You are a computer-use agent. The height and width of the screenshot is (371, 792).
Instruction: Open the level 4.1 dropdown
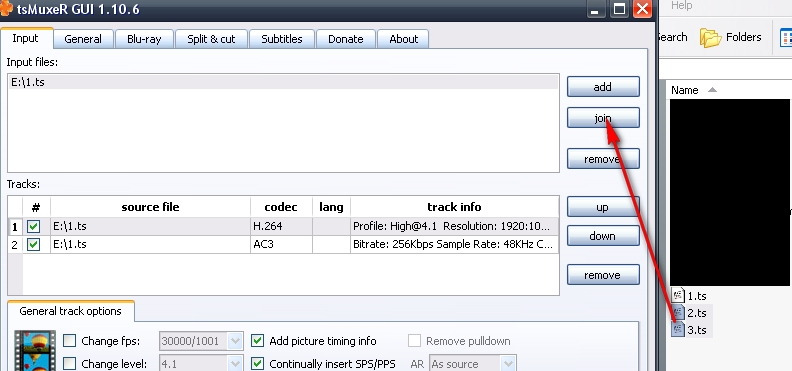pos(235,363)
